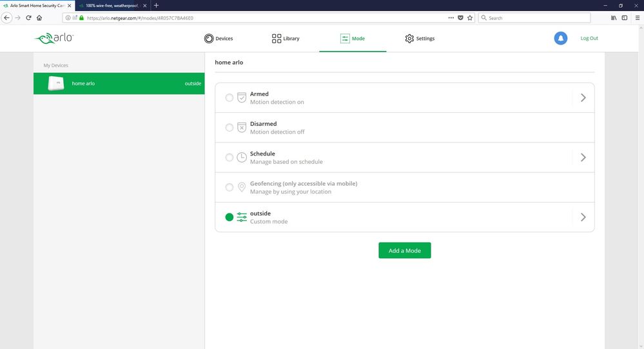Viewport: 644px width, 349px height.
Task: Click the 'Disarmed' mode title text
Action: point(263,124)
